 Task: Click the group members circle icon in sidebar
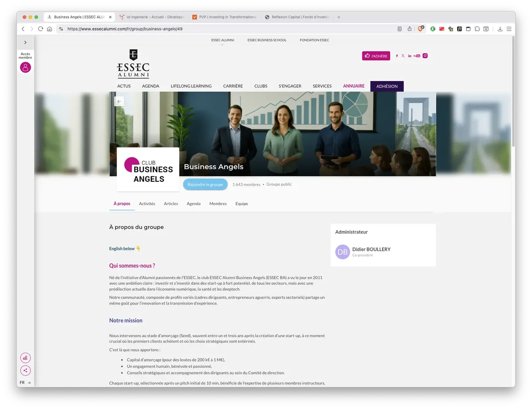[25, 358]
